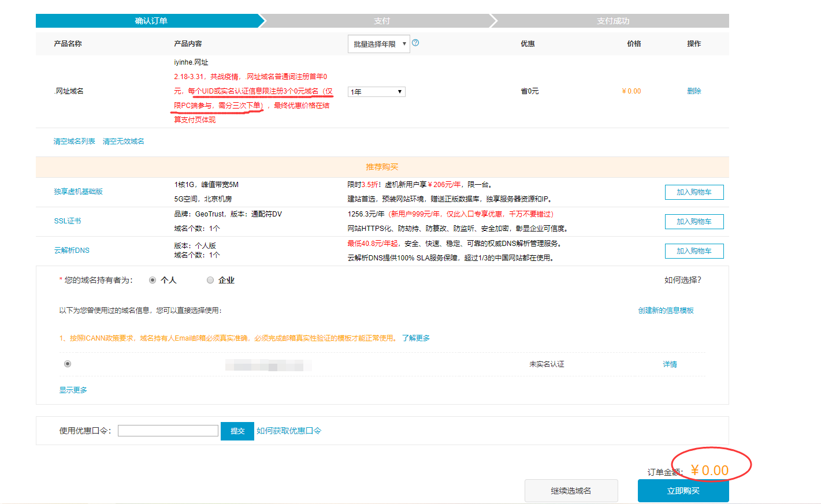This screenshot has width=821, height=504.
Task: Click the 立即购买 button
Action: [683, 491]
